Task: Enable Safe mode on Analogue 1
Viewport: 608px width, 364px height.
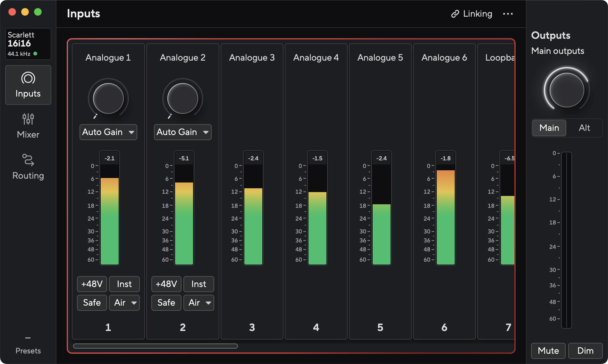Action: tap(92, 303)
